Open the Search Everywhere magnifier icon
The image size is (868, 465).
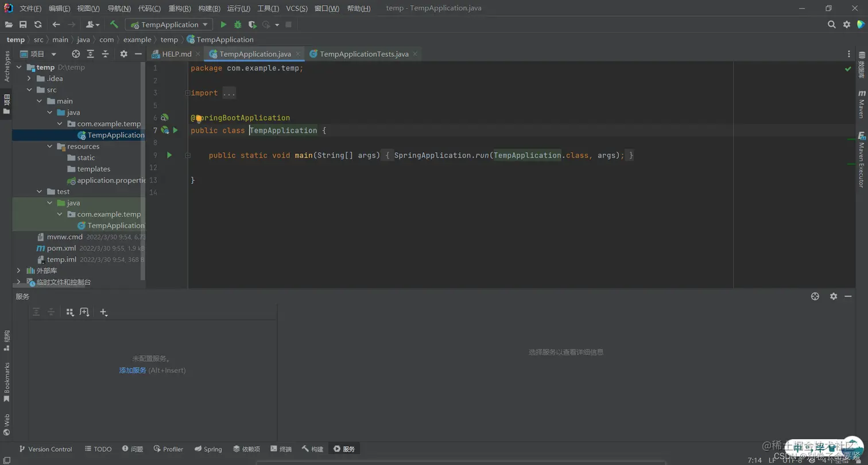pyautogui.click(x=832, y=25)
